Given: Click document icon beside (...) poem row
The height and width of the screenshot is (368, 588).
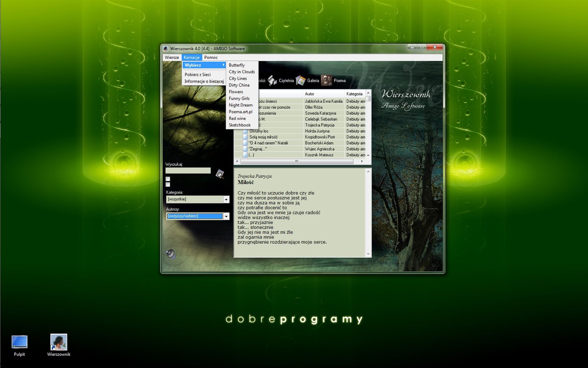Looking at the screenshot, I should tap(245, 155).
